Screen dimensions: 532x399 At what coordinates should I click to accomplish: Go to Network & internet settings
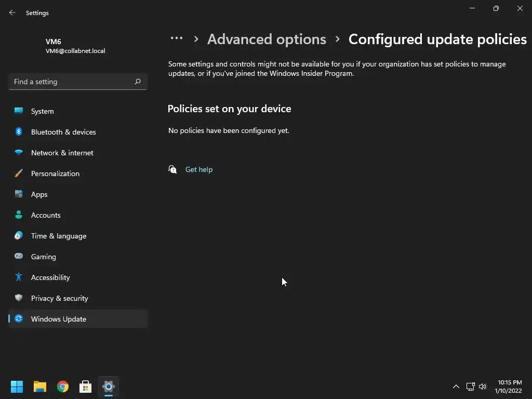click(62, 153)
